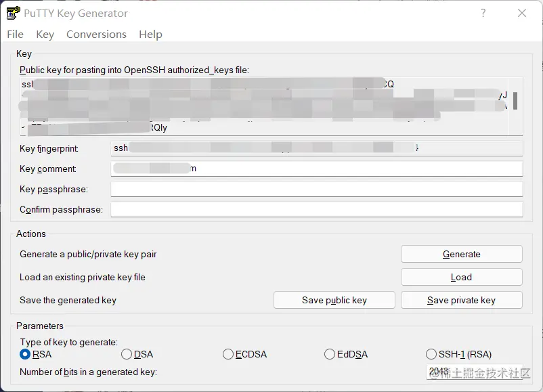The height and width of the screenshot is (392, 543).
Task: Click the 'Key fingerprint:' label
Action: [x=49, y=148]
